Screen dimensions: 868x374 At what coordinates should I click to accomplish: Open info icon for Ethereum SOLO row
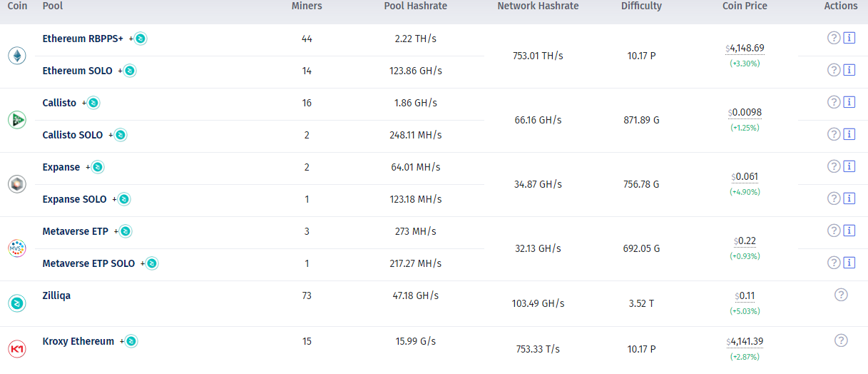tap(849, 70)
